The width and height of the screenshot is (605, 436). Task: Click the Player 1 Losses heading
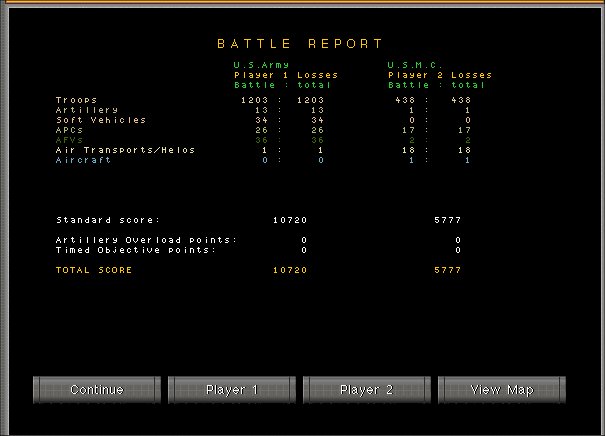coord(286,75)
